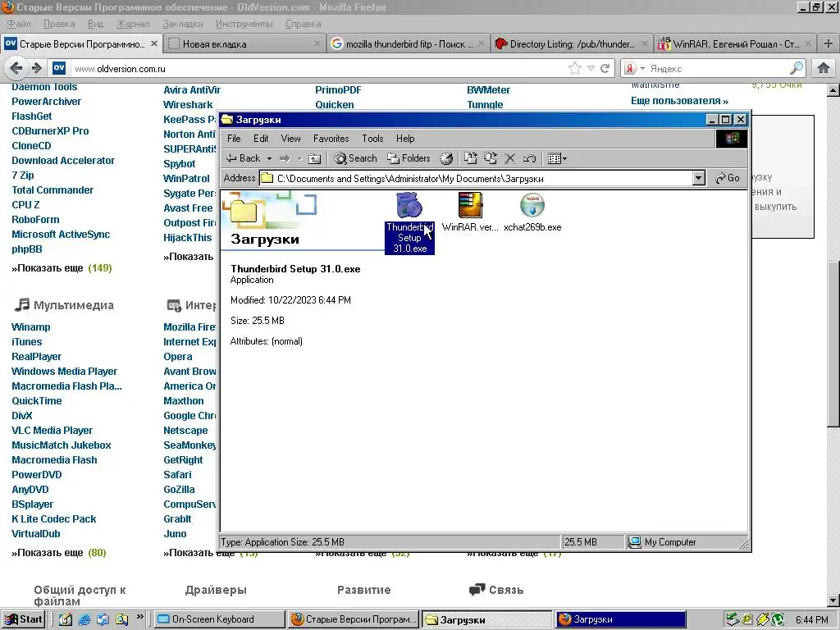840x630 pixels.
Task: Click Firefox back navigation arrow
Action: click(16, 68)
